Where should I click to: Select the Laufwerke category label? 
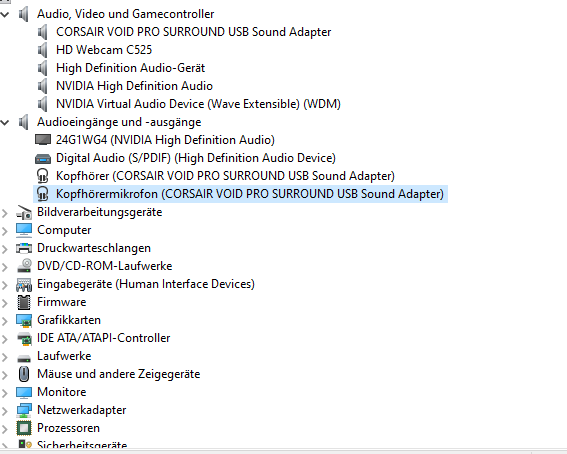[64, 356]
